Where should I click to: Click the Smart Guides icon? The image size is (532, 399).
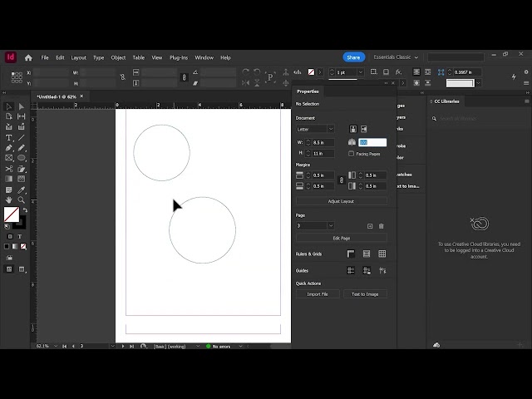click(382, 270)
